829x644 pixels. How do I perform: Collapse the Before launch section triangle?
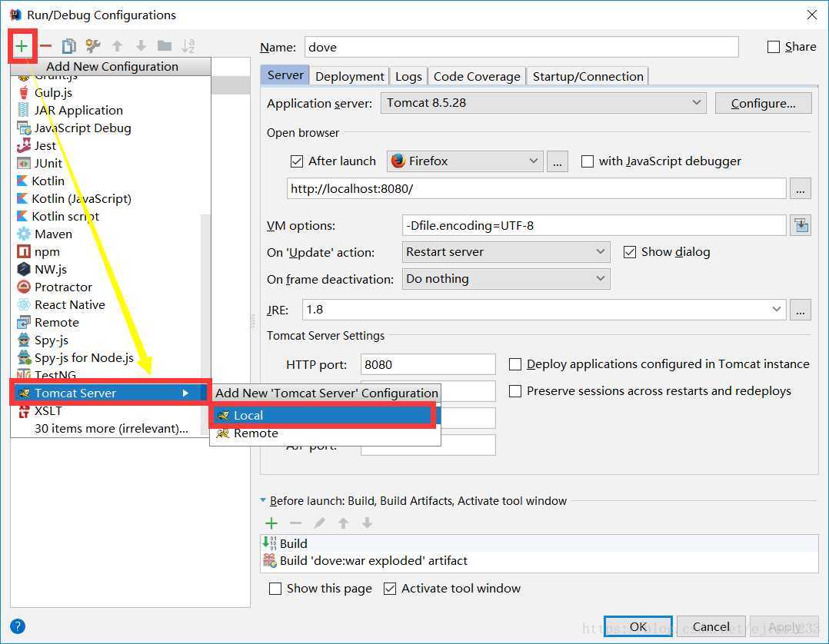click(x=263, y=500)
